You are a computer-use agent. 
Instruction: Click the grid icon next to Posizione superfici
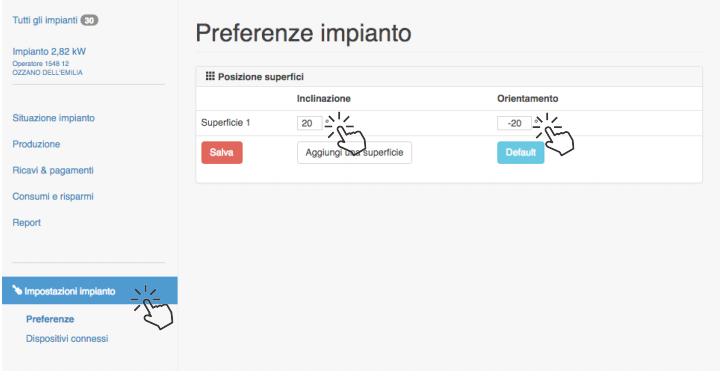pyautogui.click(x=210, y=76)
